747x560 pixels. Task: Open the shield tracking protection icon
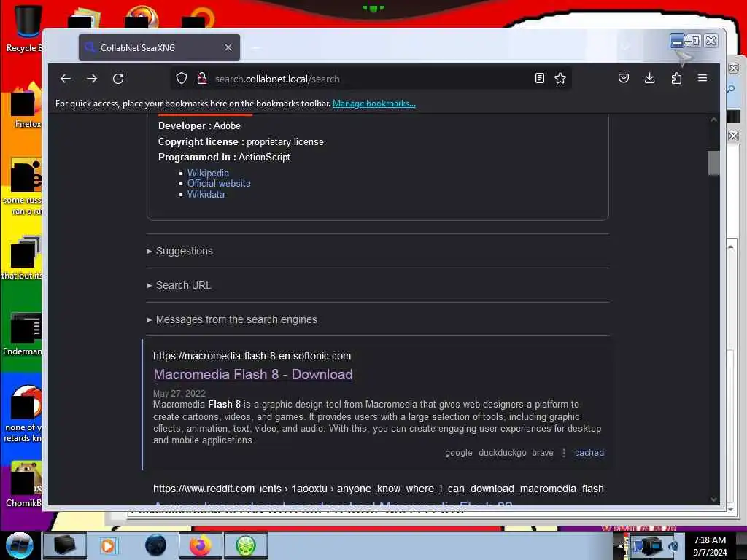(182, 78)
